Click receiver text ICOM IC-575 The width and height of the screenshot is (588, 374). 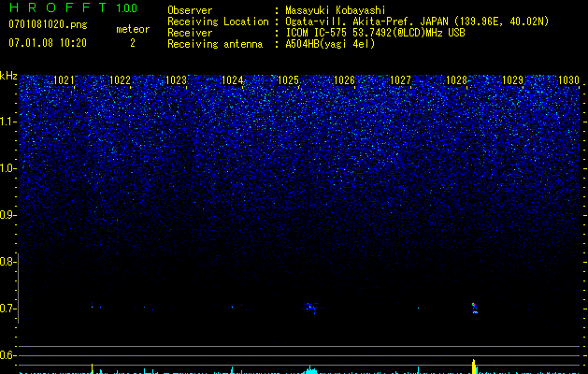click(x=317, y=33)
